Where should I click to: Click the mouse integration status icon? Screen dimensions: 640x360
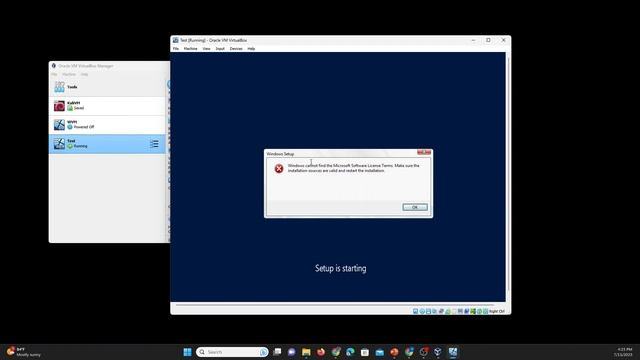pos(480,311)
